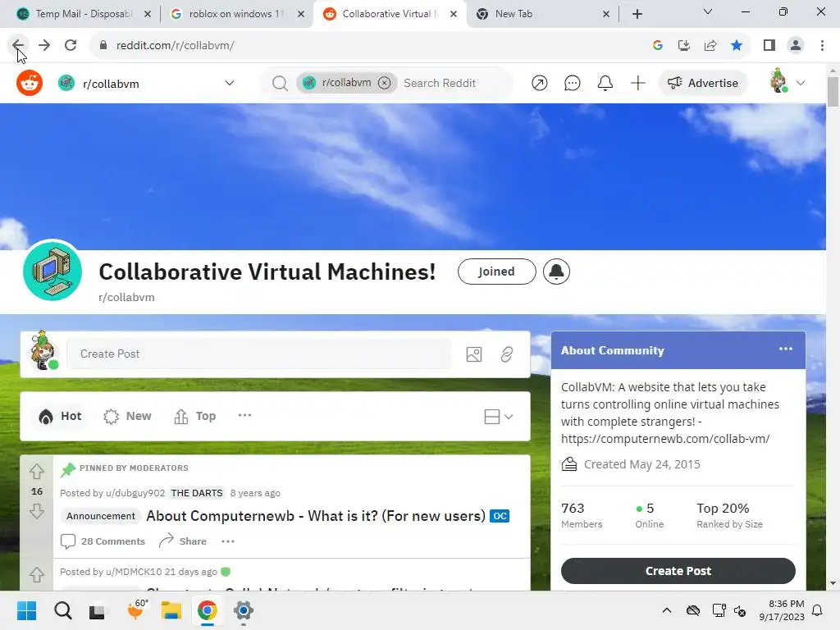Open Chrome profile avatar
This screenshot has width=840, height=630.
[x=796, y=45]
